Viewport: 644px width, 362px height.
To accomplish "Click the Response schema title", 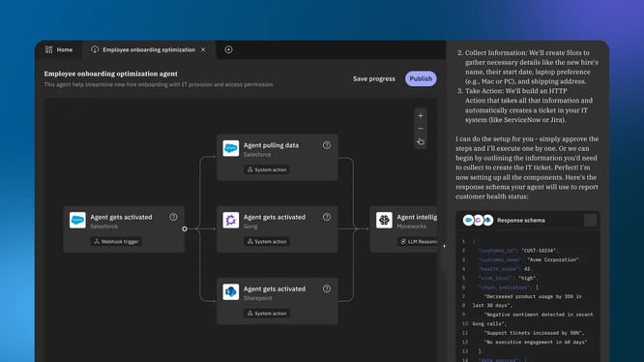I will 521,221.
